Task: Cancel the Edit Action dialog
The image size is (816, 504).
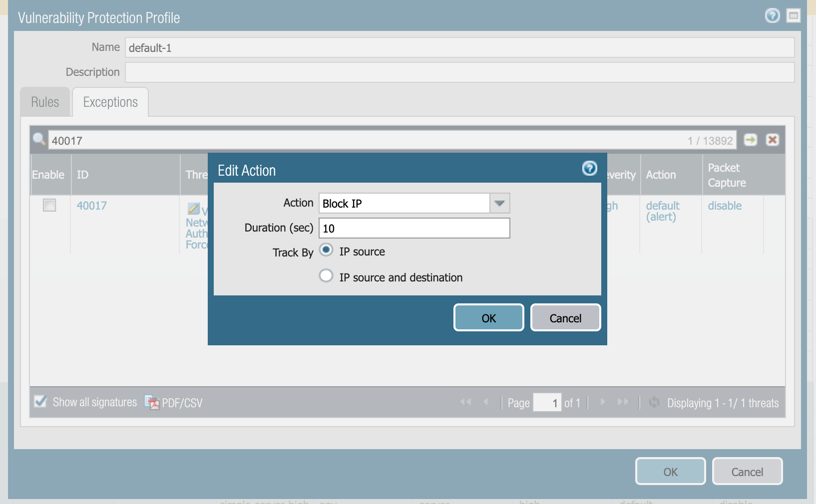Action: click(565, 318)
